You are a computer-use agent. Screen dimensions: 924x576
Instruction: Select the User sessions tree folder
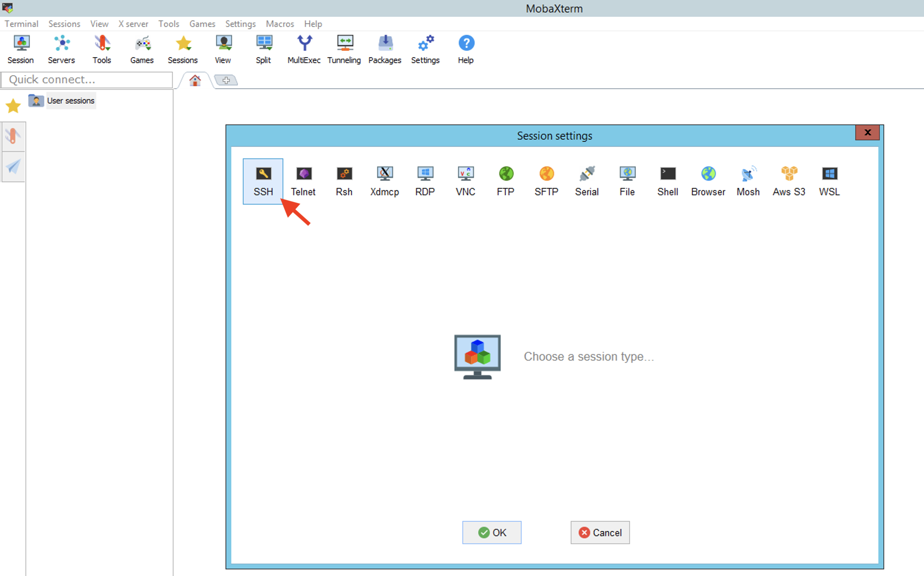pyautogui.click(x=70, y=100)
